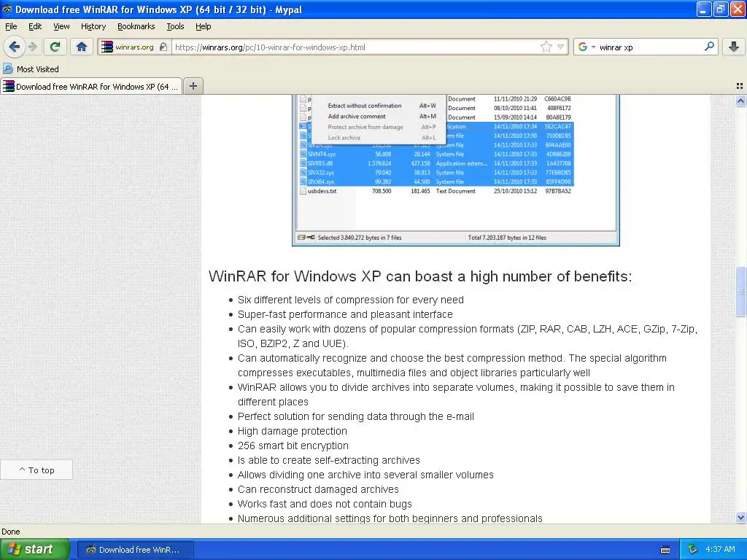Open the Tools menu
747x560 pixels.
click(x=175, y=26)
